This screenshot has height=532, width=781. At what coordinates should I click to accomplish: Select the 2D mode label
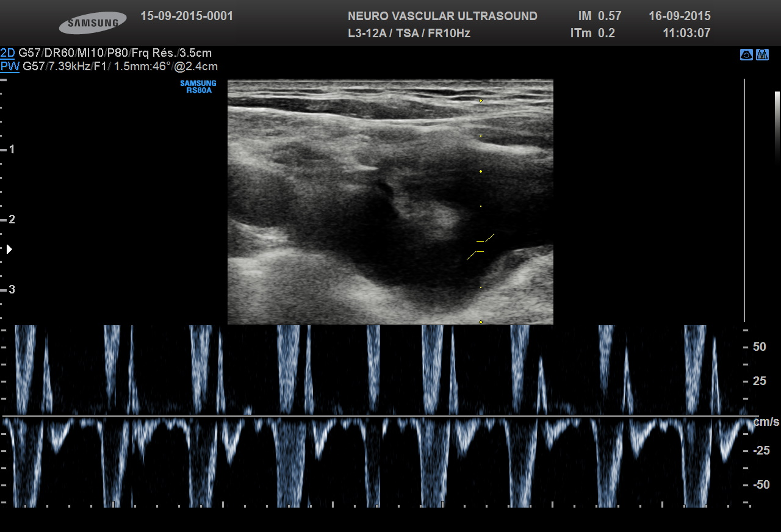(x=7, y=53)
